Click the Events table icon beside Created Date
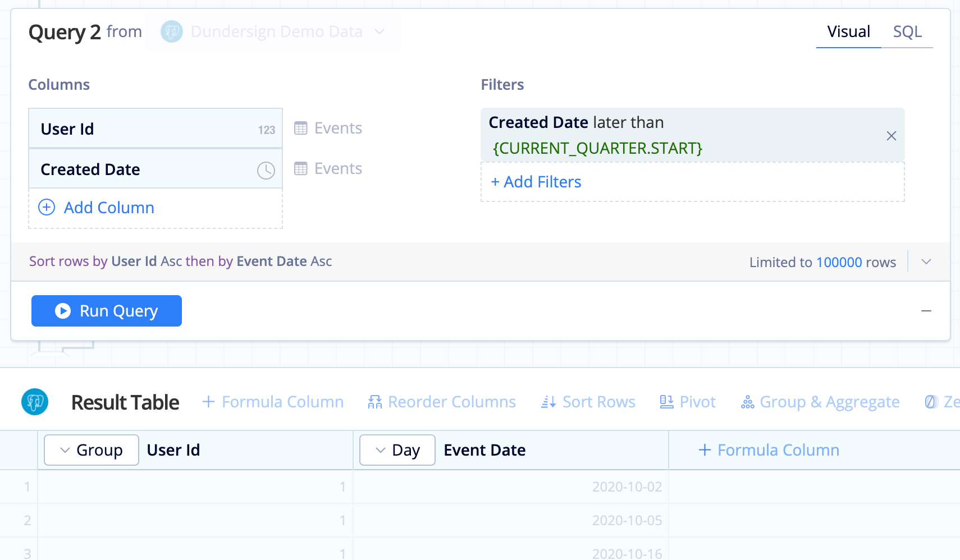 (301, 168)
